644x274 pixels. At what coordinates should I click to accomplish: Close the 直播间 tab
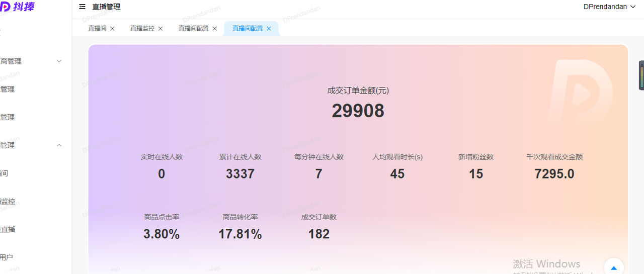pyautogui.click(x=112, y=29)
